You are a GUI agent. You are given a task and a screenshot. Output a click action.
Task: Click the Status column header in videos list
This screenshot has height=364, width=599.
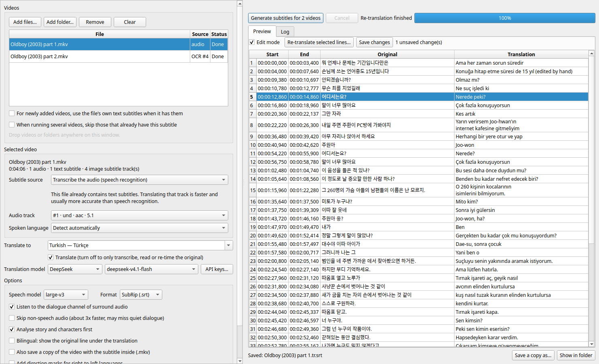[x=219, y=34]
